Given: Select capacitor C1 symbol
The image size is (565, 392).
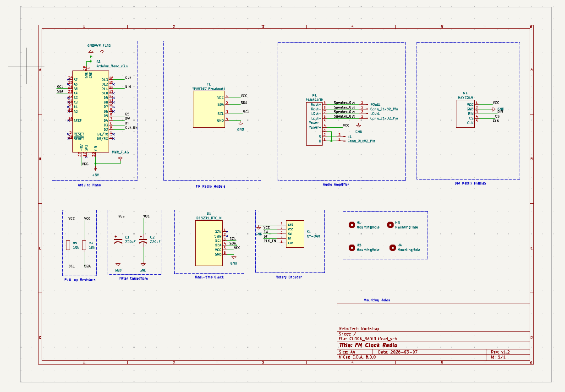Looking at the screenshot, I should pyautogui.click(x=118, y=240).
